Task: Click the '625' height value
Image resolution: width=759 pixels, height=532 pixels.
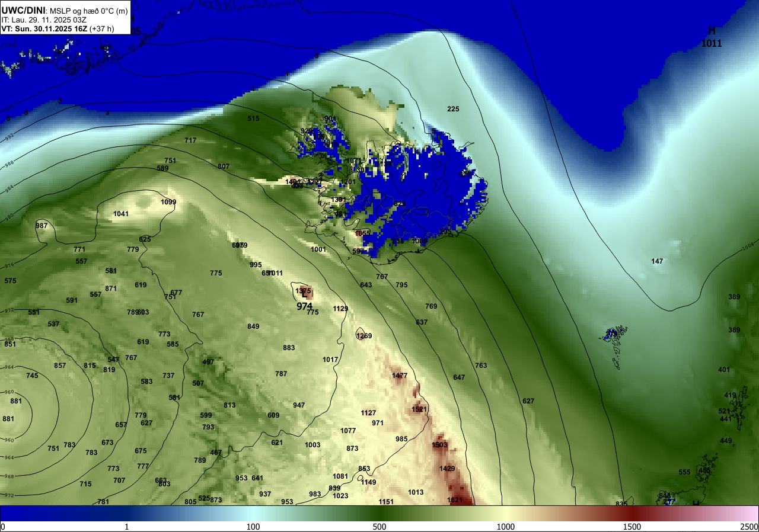Action: click(x=145, y=239)
